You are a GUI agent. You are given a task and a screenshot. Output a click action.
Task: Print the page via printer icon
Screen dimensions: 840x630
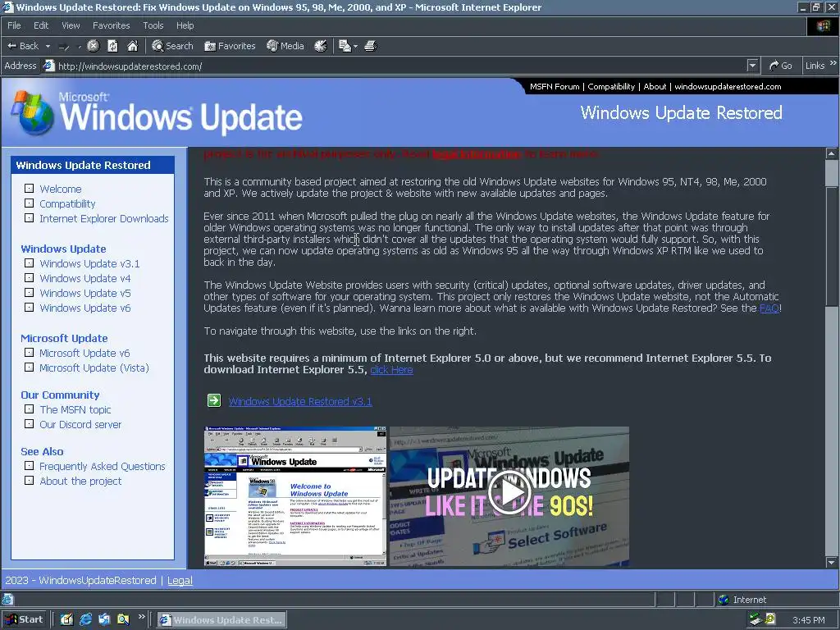pos(371,46)
